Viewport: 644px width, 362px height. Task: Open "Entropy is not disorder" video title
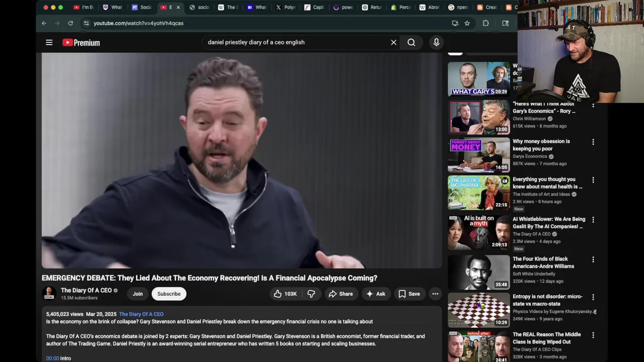coord(547,300)
